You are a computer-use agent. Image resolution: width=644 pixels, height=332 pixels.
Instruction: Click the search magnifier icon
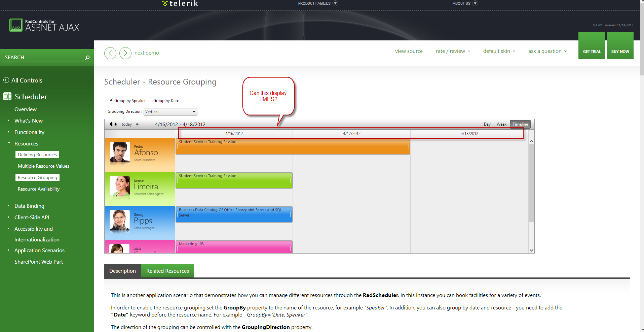coord(87,58)
